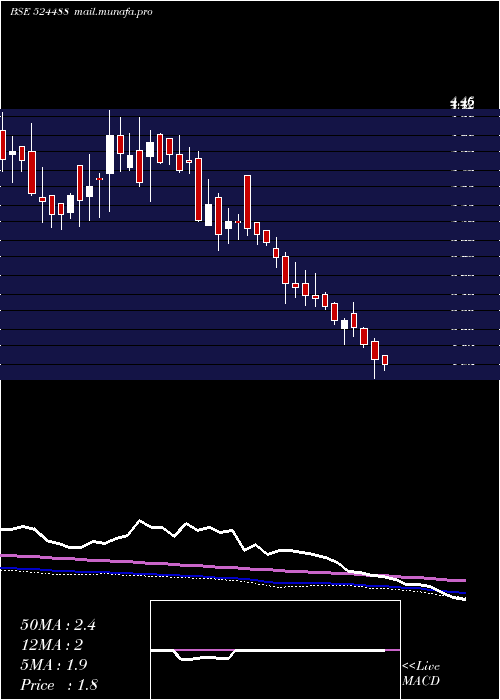Click the BSE 524488 ticker label
The image size is (500, 700).
click(x=39, y=12)
